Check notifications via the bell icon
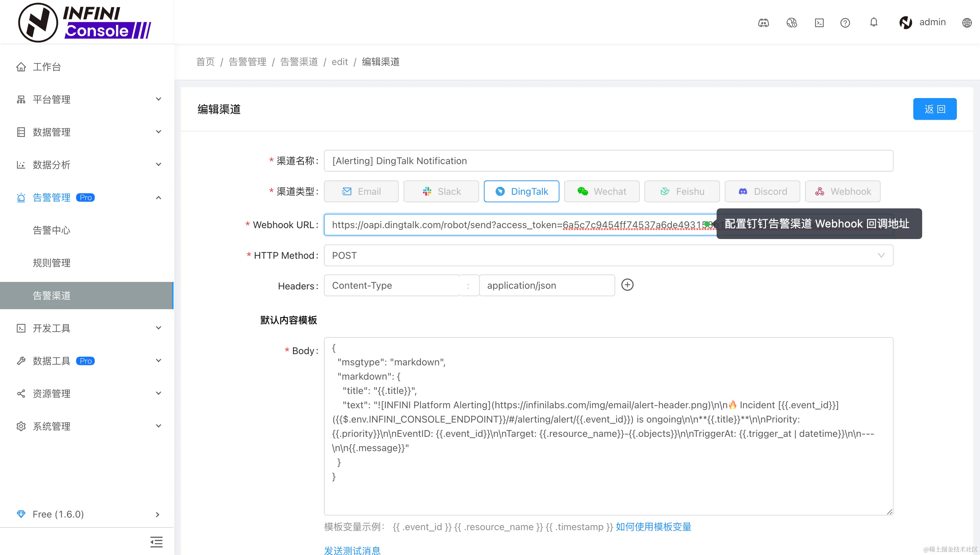Screen dimensions: 980x555 pyautogui.click(x=873, y=22)
